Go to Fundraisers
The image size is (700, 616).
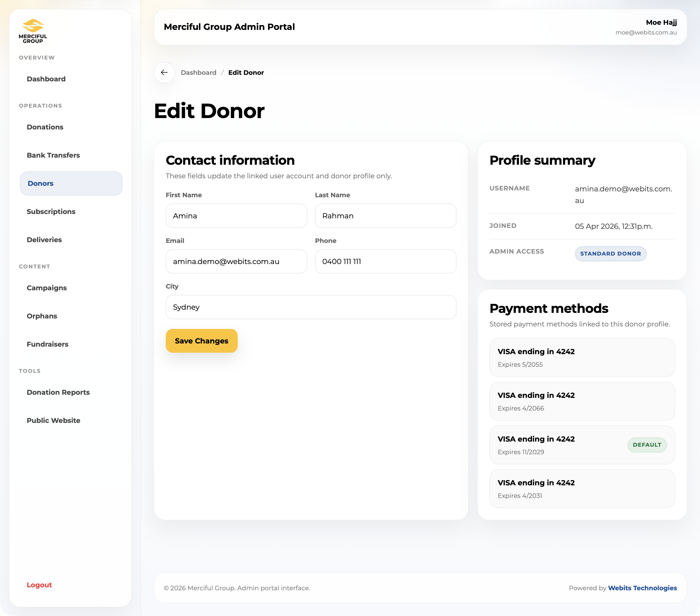(47, 344)
